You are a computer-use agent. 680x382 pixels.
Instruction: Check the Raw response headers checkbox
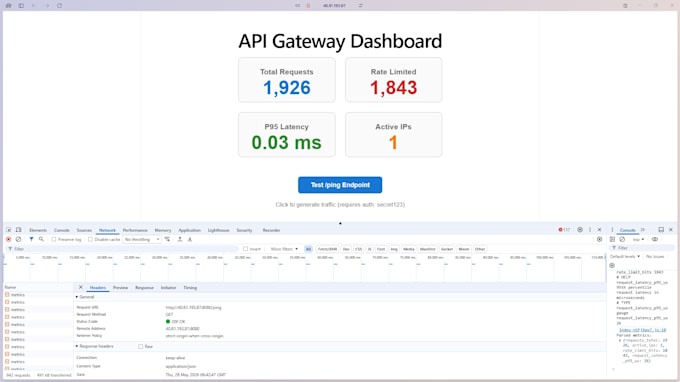tap(141, 346)
